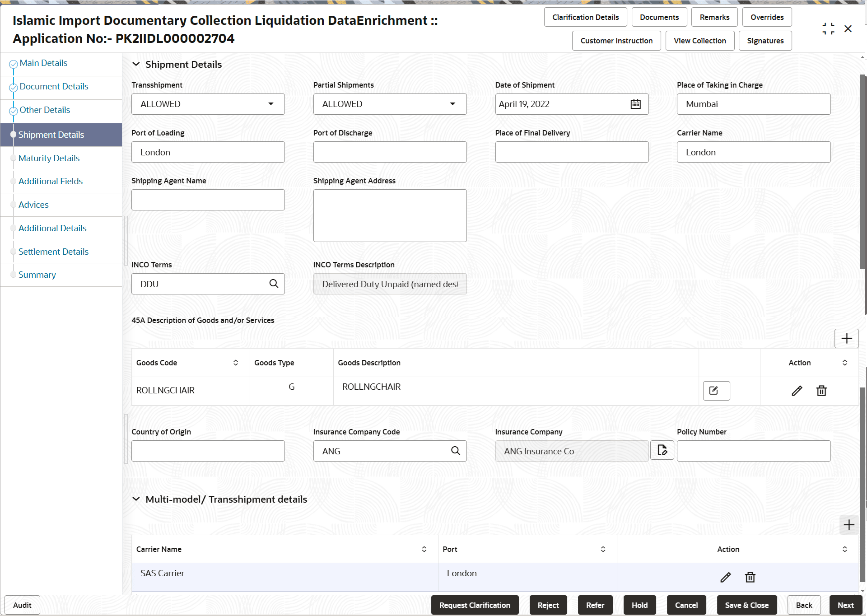Switch to the Maturity Details step

49,158
